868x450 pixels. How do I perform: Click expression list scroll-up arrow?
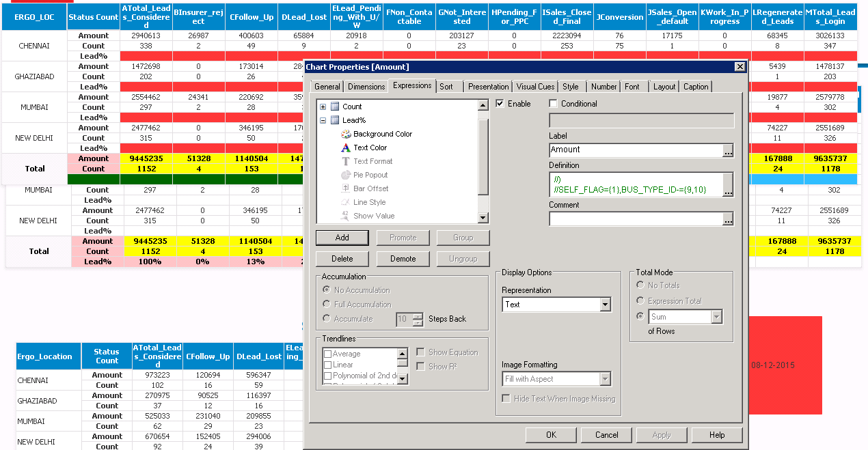(x=483, y=106)
